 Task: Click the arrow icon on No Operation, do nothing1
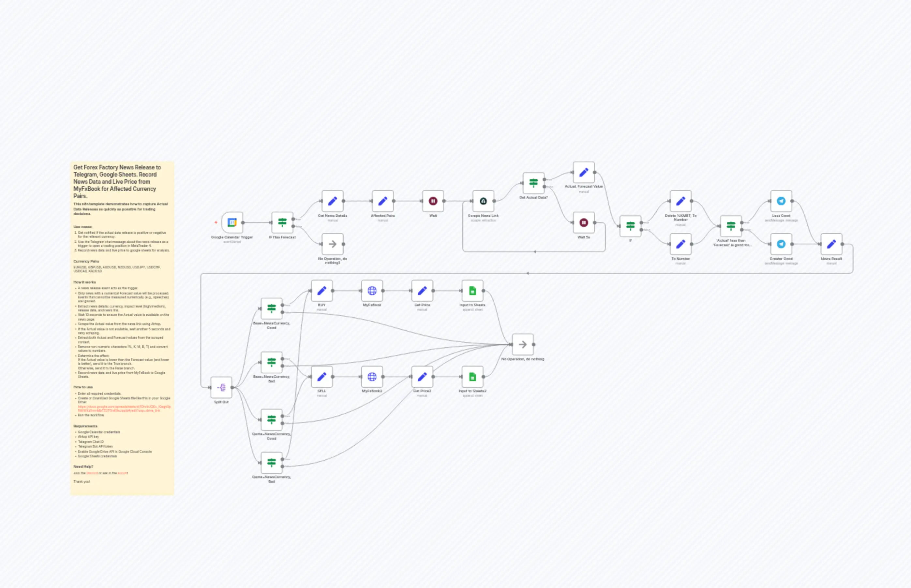[x=333, y=244]
